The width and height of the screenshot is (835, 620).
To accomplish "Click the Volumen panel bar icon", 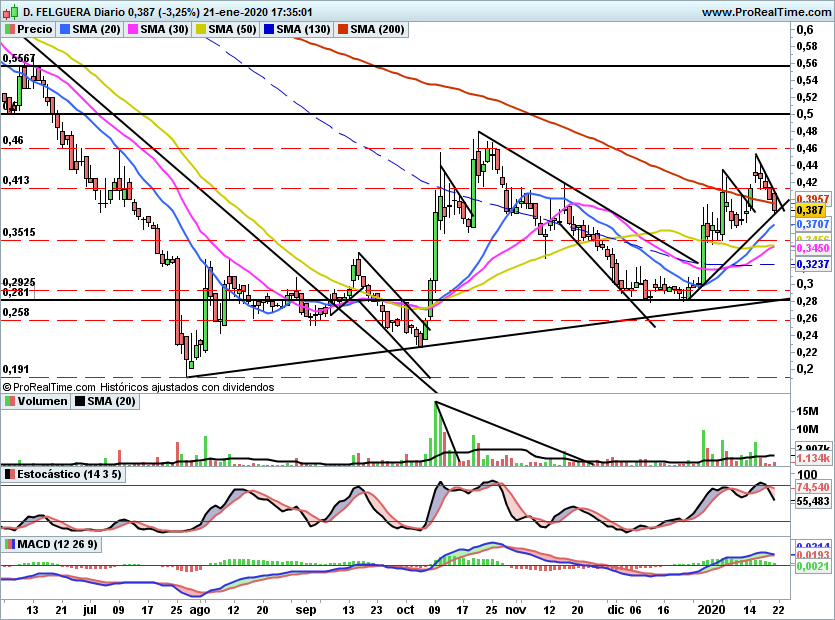I will click(x=10, y=401).
